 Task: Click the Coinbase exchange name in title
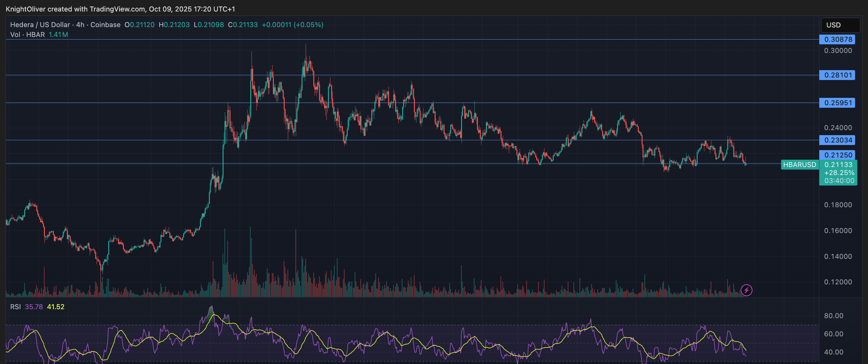tap(105, 25)
